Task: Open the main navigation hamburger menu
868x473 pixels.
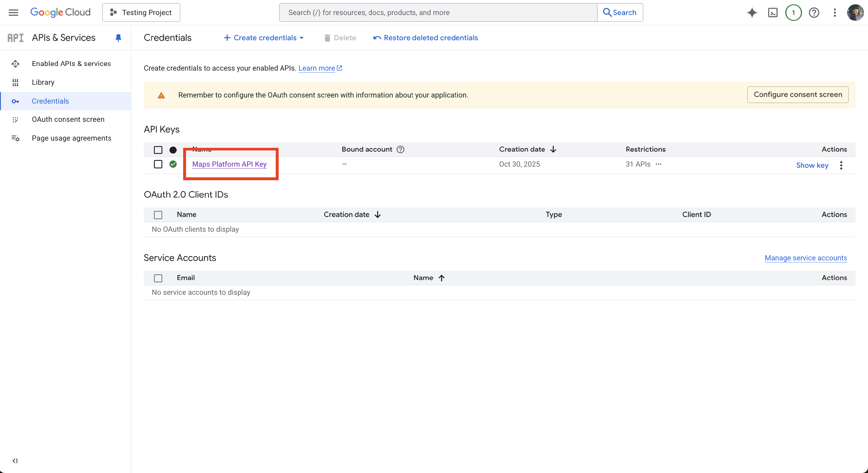Action: pos(14,12)
